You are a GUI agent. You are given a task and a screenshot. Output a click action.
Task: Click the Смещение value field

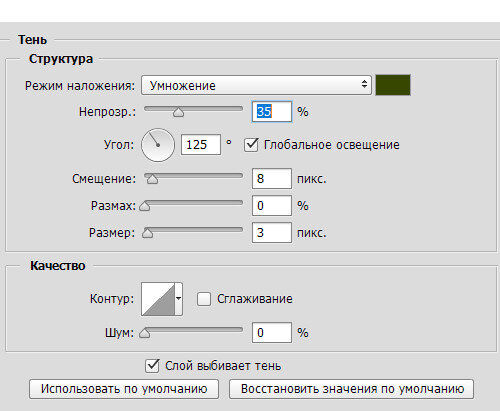tap(272, 179)
